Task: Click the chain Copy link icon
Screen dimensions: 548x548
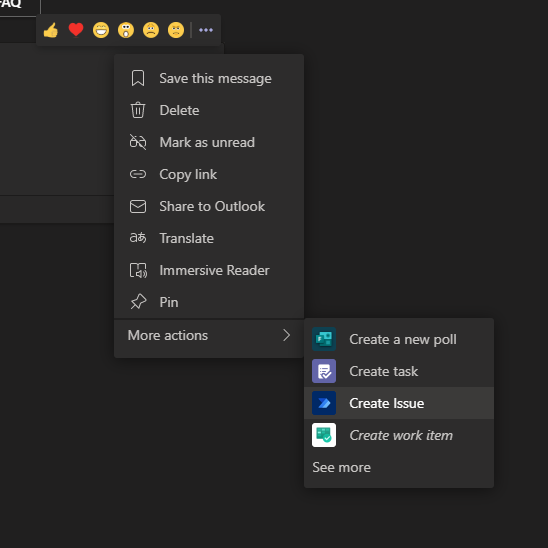Action: click(x=138, y=174)
